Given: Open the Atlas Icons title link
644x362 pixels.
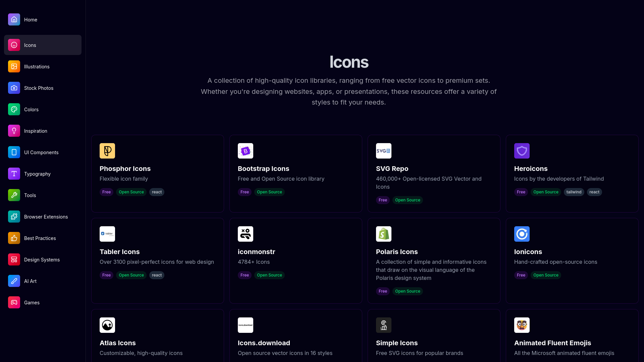Looking at the screenshot, I should 117,343.
